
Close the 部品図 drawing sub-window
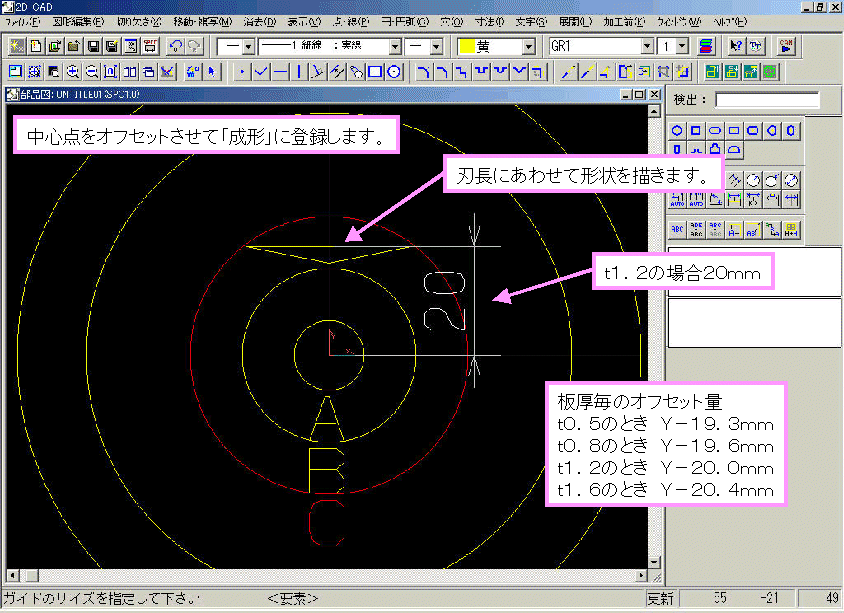(654, 94)
